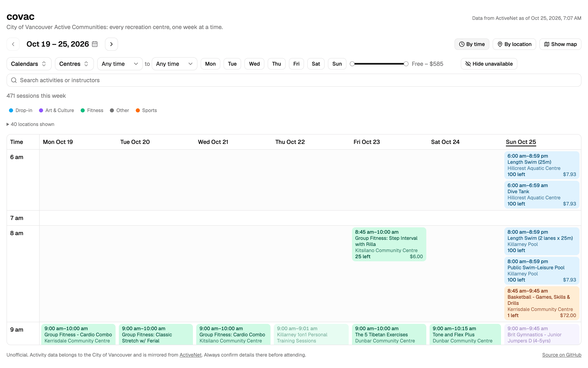Toggle the Sun day filter
This screenshot has height=368, width=588.
tap(337, 64)
